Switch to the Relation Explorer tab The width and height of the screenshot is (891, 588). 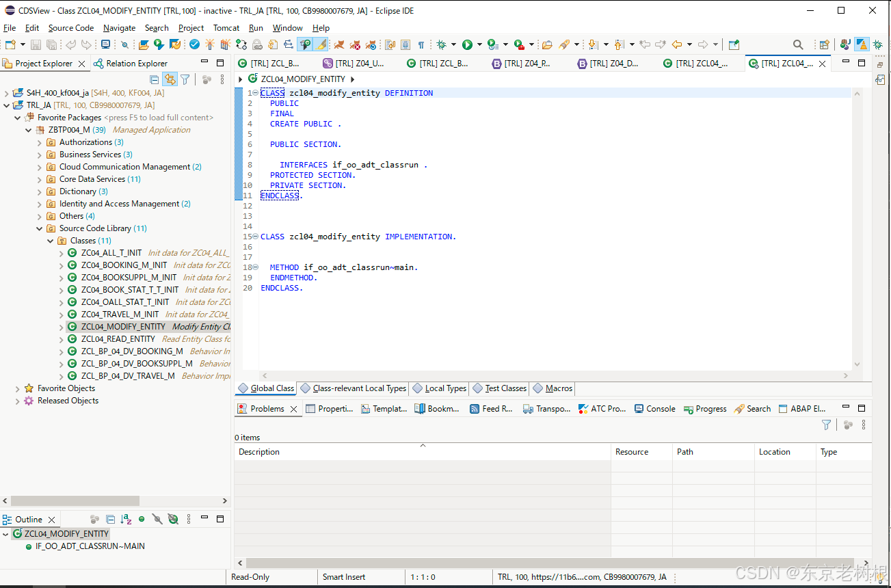130,64
